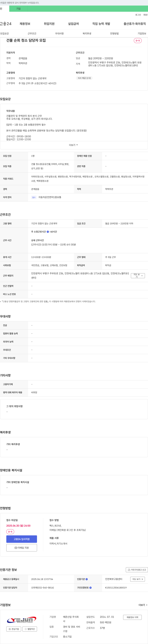The width and height of the screenshot is (148, 644).
Task: Click wage text 월급 209만원 ~ 220만원 이하
Action: [119, 224]
